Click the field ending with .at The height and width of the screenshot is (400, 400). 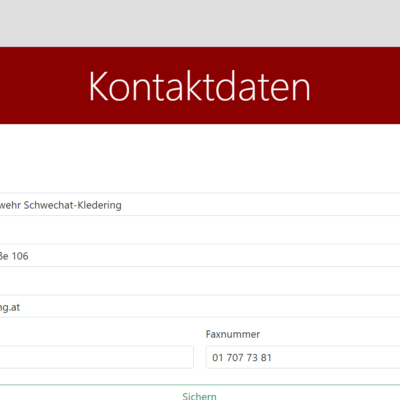click(x=200, y=307)
